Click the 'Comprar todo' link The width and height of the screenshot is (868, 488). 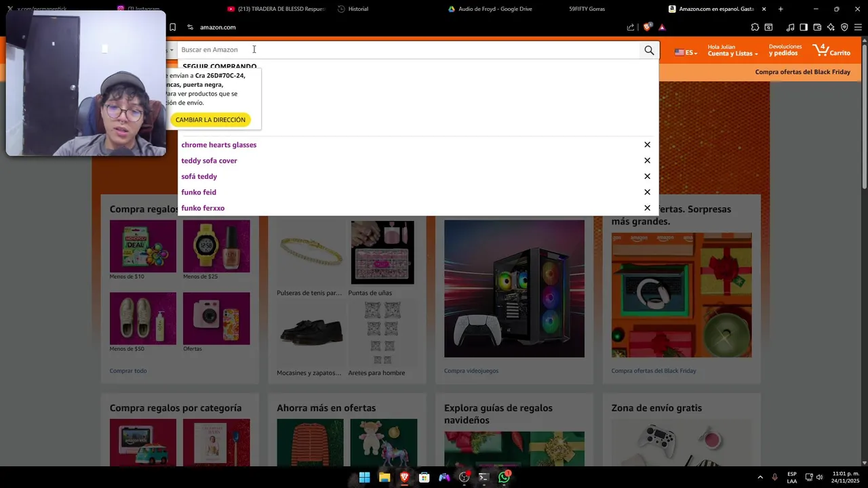(x=128, y=371)
